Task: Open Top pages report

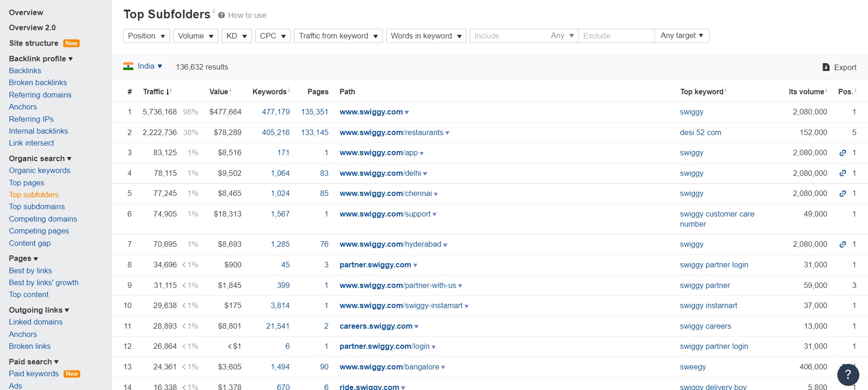Action: pos(27,183)
